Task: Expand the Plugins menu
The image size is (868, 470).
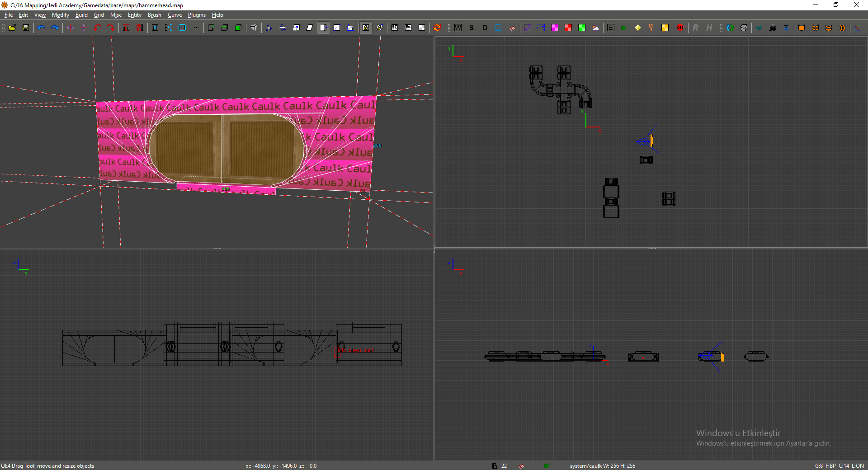Action: 197,15
